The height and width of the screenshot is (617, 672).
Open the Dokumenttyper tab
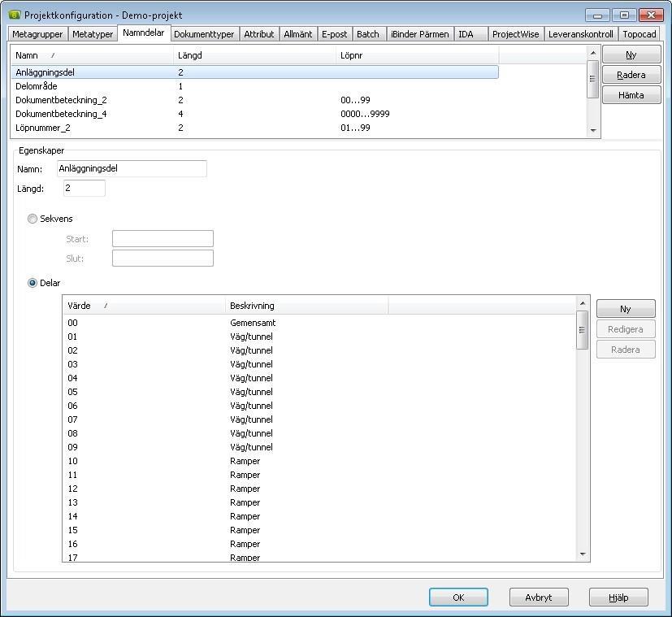pos(204,34)
